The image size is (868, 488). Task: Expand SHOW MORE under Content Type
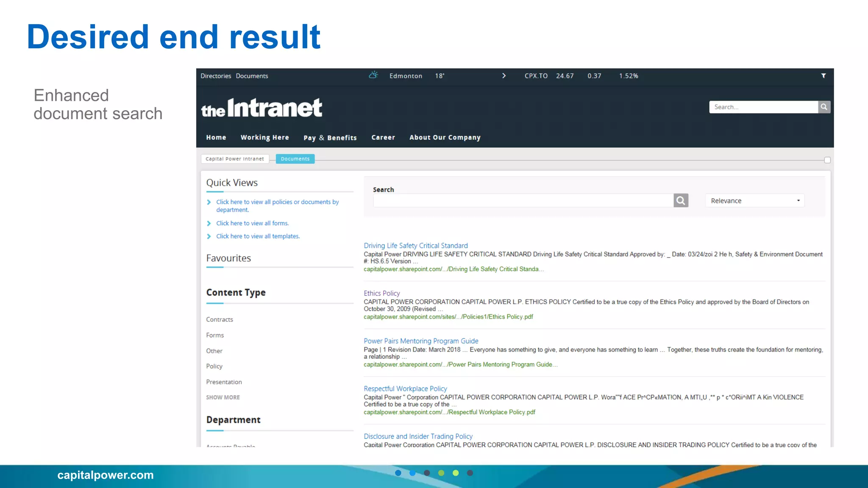[x=223, y=397]
